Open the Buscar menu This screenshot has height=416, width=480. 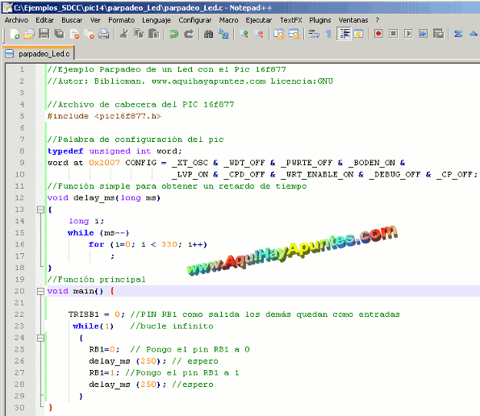pos(72,20)
